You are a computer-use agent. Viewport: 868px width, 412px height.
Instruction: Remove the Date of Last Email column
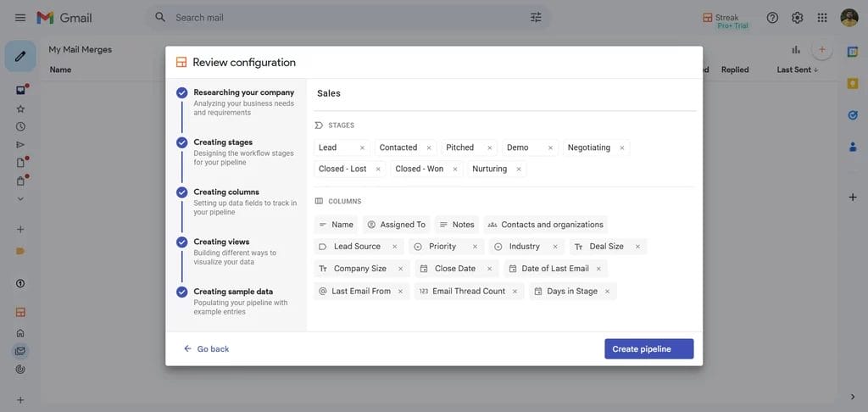point(598,269)
